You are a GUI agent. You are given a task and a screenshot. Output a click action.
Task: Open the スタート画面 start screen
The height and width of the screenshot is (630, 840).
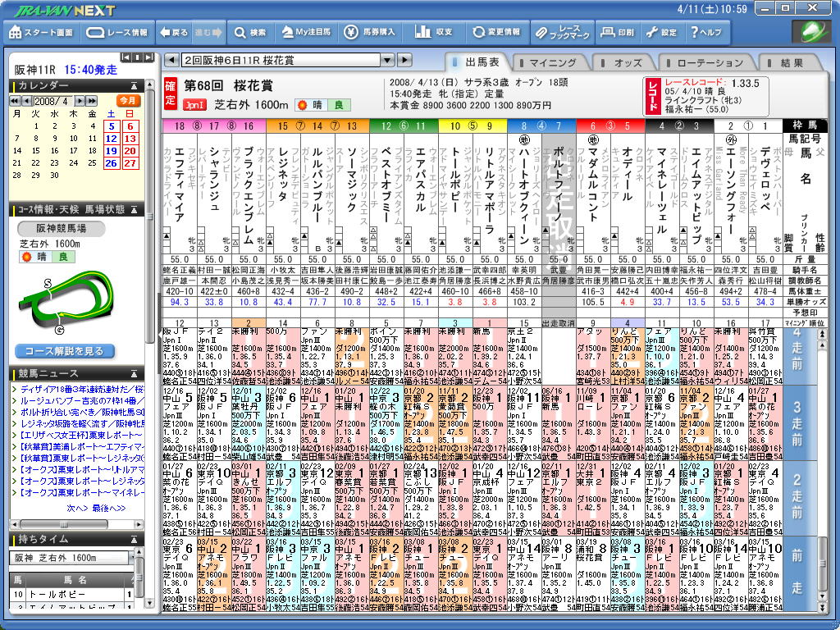(42, 33)
